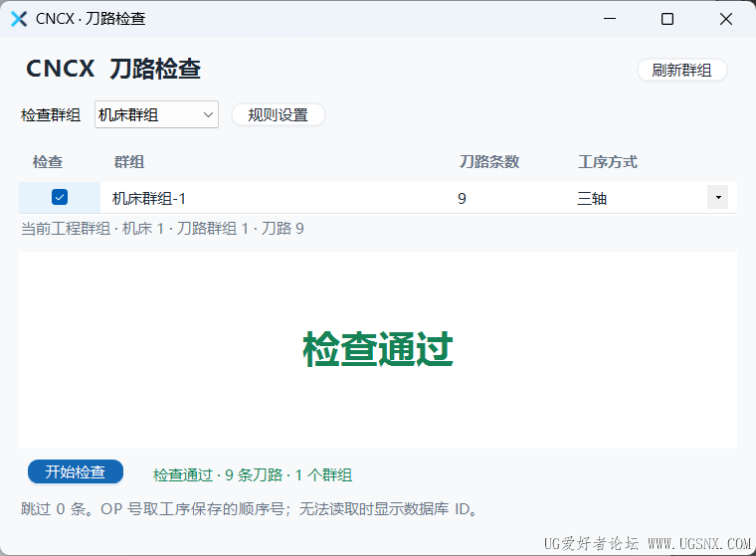Click the 刀路条数 value 9
756x556 pixels.
462,199
